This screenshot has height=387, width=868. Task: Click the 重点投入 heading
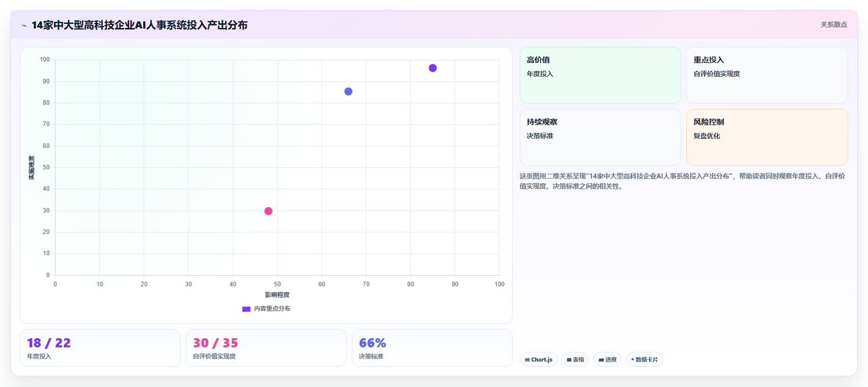click(709, 60)
